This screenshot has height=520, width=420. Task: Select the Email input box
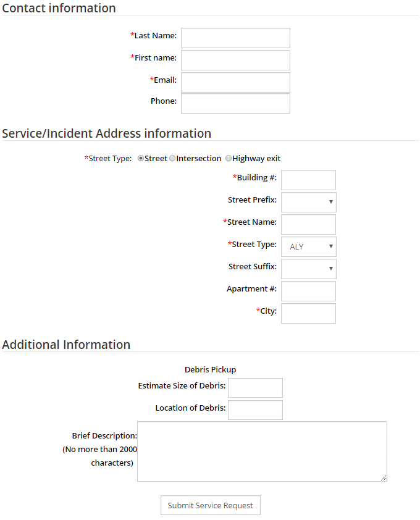tap(235, 82)
